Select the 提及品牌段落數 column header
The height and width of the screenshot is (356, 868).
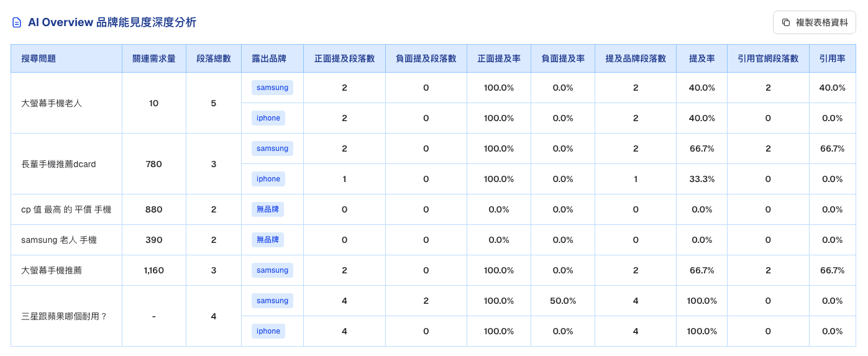click(x=636, y=58)
